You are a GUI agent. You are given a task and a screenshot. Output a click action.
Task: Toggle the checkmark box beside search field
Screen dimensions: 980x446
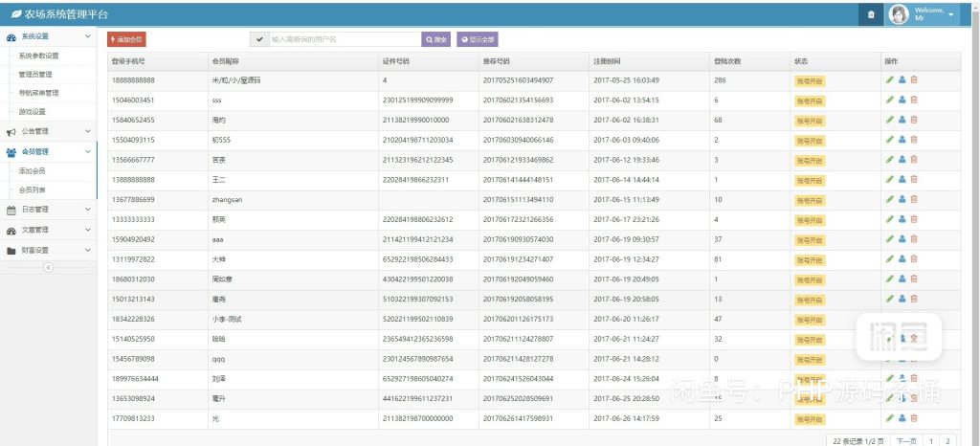pyautogui.click(x=258, y=39)
